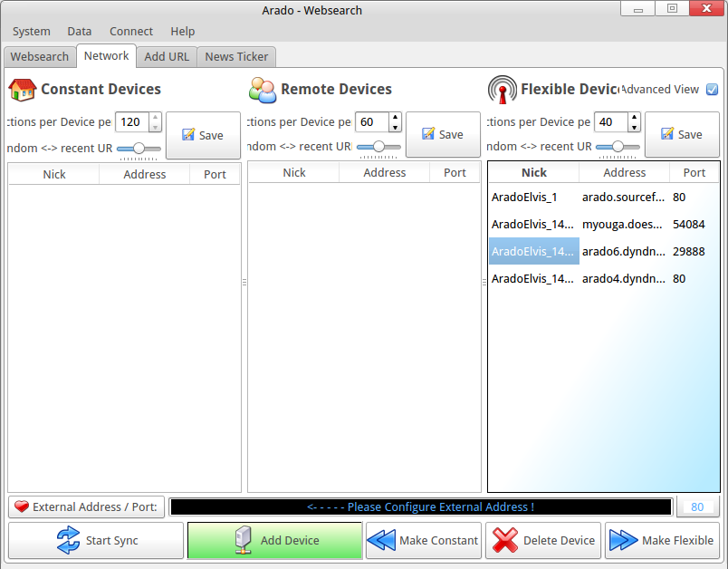Click the green Add Device button

coord(275,540)
